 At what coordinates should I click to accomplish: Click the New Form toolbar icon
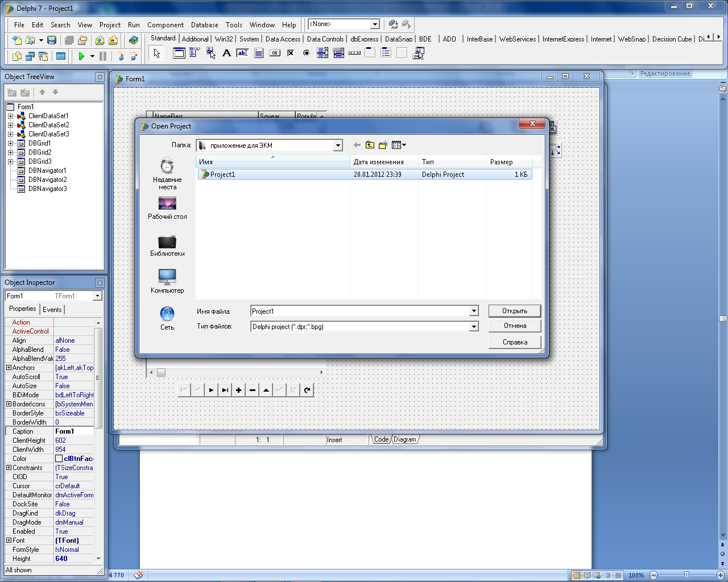coord(61,56)
